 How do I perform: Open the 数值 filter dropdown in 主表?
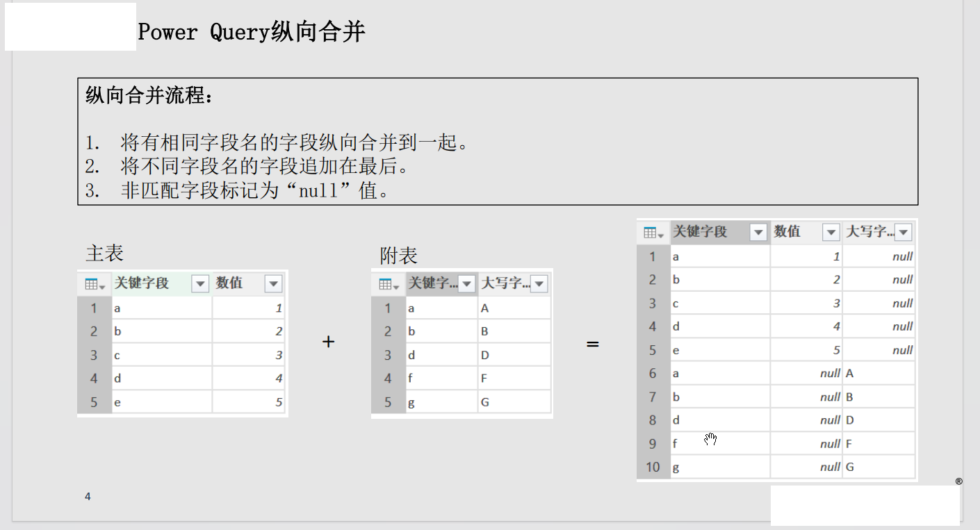273,284
